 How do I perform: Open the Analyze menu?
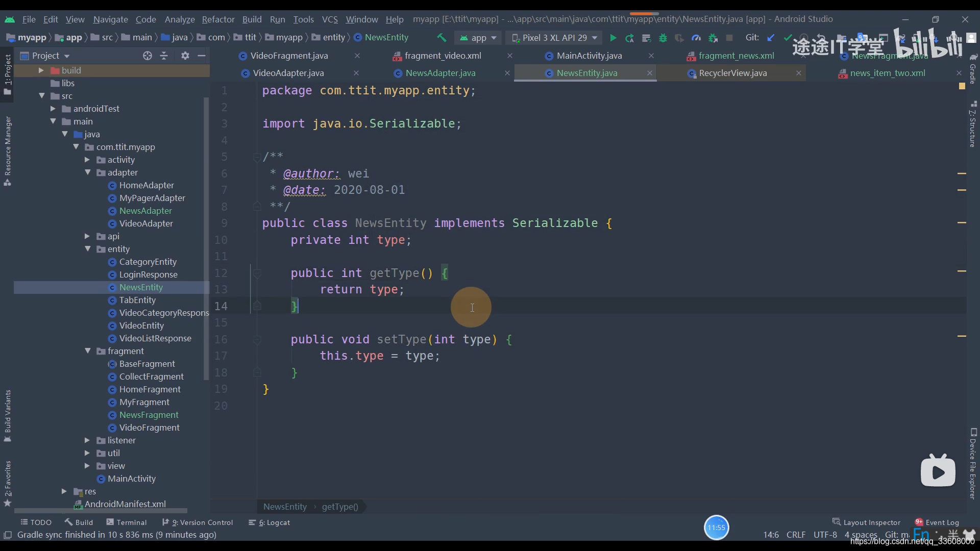click(x=180, y=19)
